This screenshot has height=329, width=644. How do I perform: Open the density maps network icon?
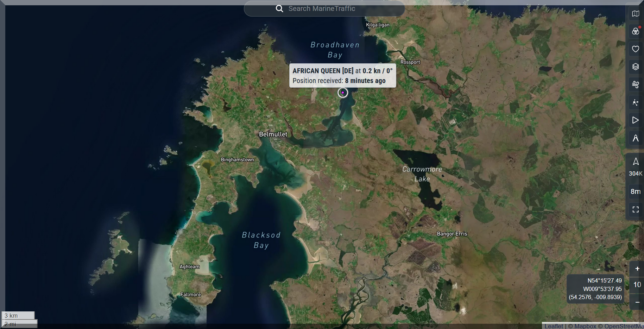(x=635, y=102)
